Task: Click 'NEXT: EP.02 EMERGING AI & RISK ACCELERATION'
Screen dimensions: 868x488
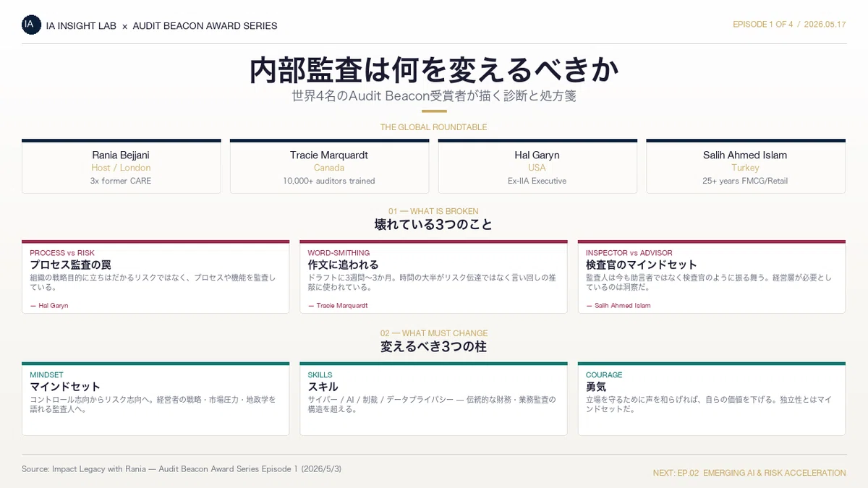Action: (x=749, y=473)
